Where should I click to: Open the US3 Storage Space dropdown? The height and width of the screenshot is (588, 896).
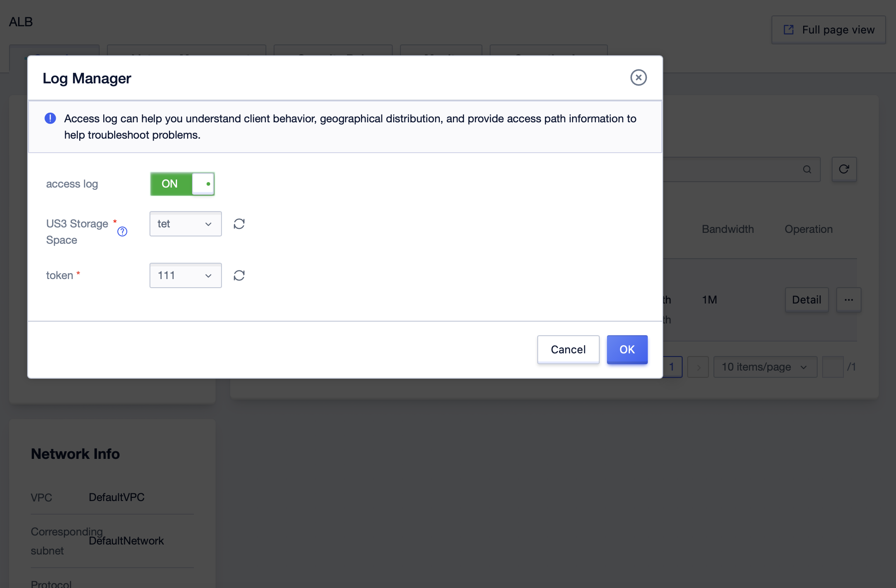(185, 224)
